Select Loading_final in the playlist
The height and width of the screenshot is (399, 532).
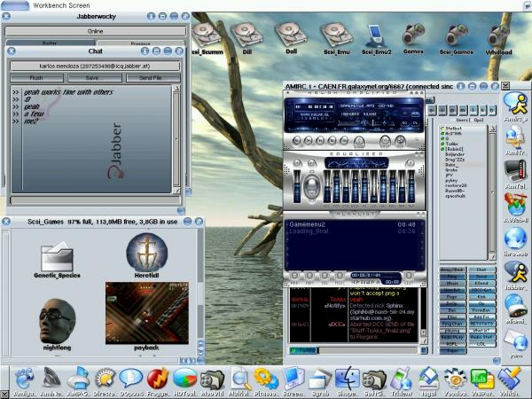point(352,231)
